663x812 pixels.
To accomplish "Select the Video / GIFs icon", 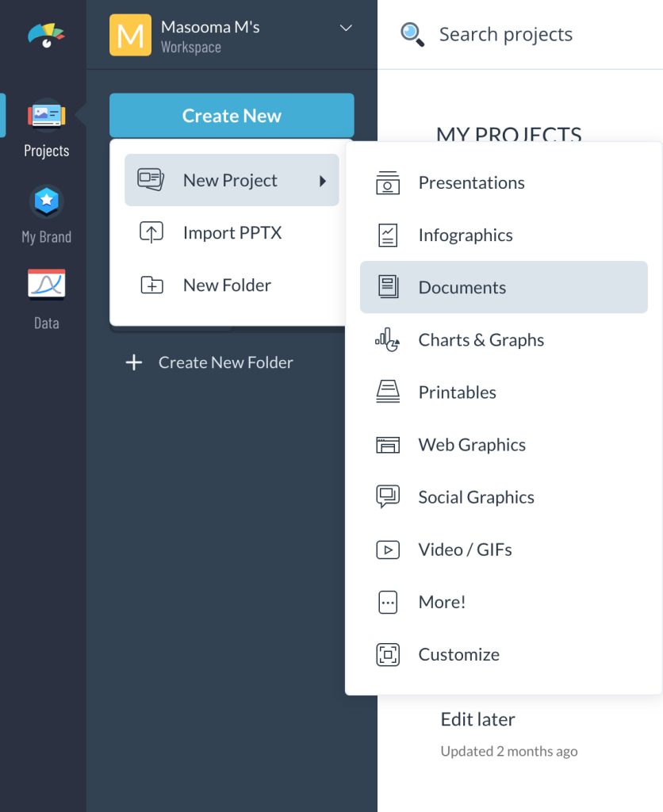I will pos(388,550).
